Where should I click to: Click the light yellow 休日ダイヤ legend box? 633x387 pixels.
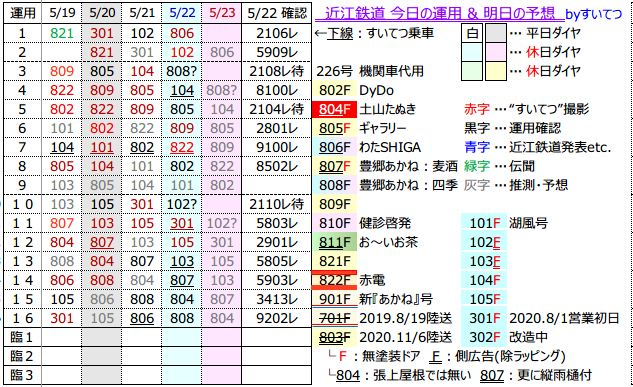(496, 71)
